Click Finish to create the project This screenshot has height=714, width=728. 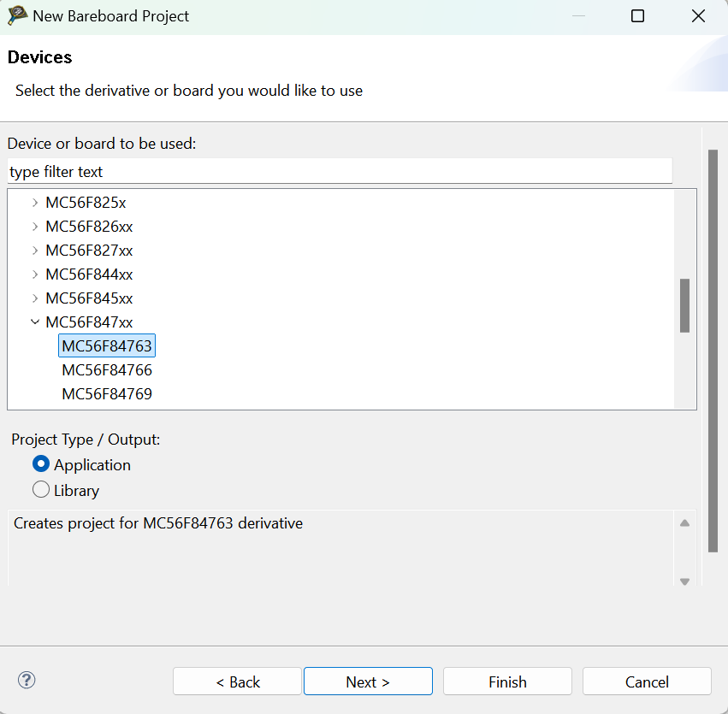point(507,681)
